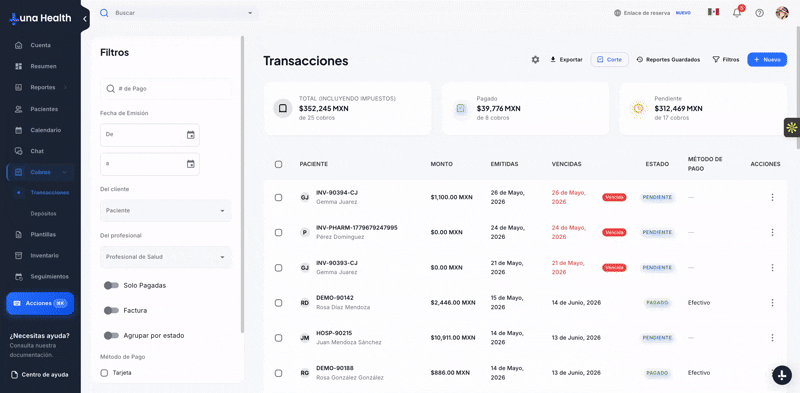Check the DEMO-90142 row checkbox
The width and height of the screenshot is (800, 393).
pyautogui.click(x=278, y=303)
